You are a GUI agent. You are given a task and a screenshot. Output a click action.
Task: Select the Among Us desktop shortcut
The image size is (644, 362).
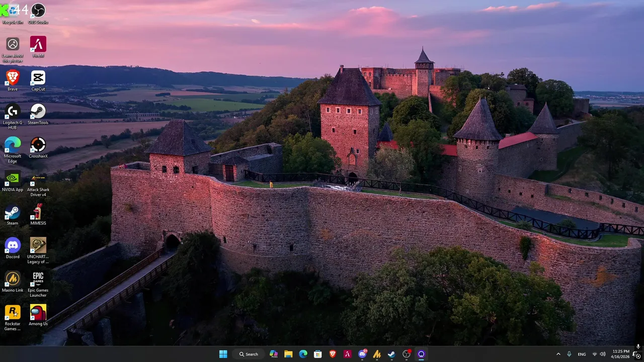(38, 315)
